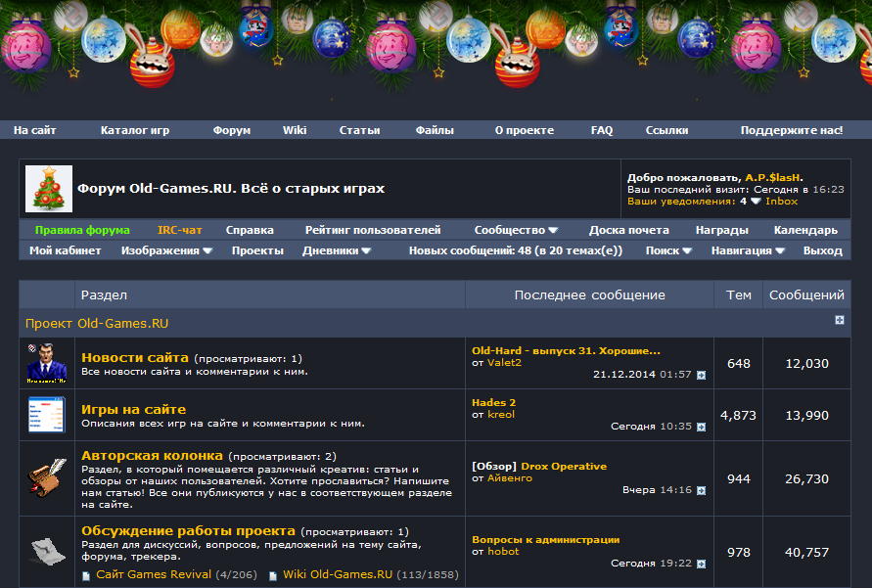Open Рейтинг пользователей page
This screenshot has width=872, height=588.
pyautogui.click(x=373, y=230)
